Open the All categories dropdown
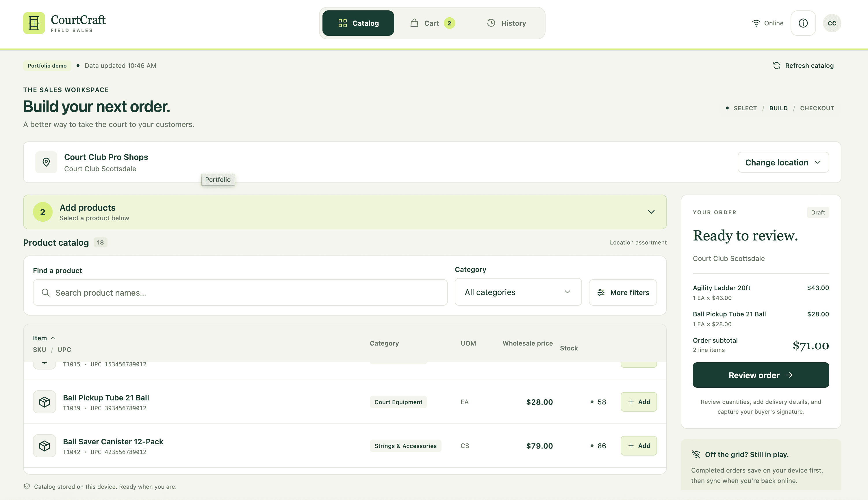This screenshot has height=500, width=868. (x=518, y=292)
